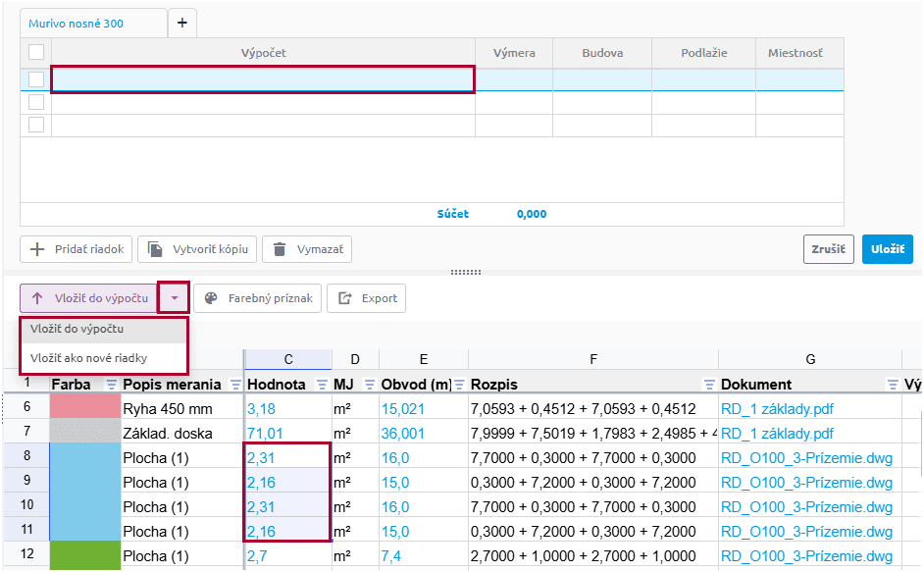
Task: Switch to the Murivo nosné 300 tab
Action: pos(77,24)
